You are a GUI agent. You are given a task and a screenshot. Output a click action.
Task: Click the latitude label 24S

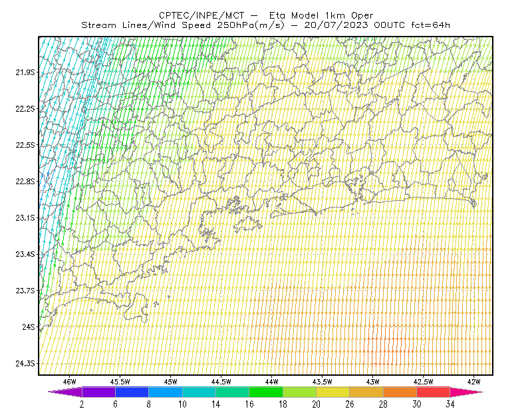pyautogui.click(x=29, y=327)
